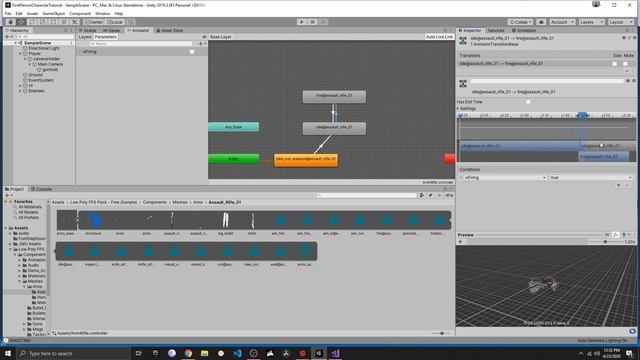Open the Assets menu
This screenshot has height=360, width=640.
32,13
